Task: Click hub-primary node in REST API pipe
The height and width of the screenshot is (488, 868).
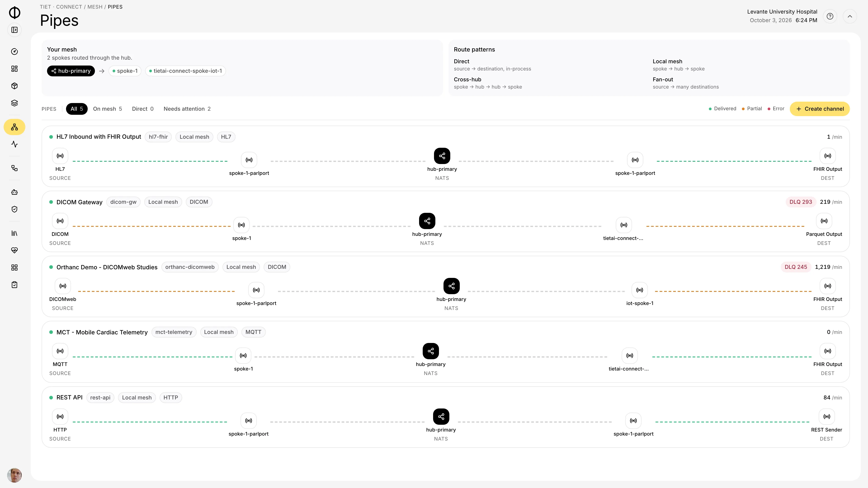Action: (441, 417)
